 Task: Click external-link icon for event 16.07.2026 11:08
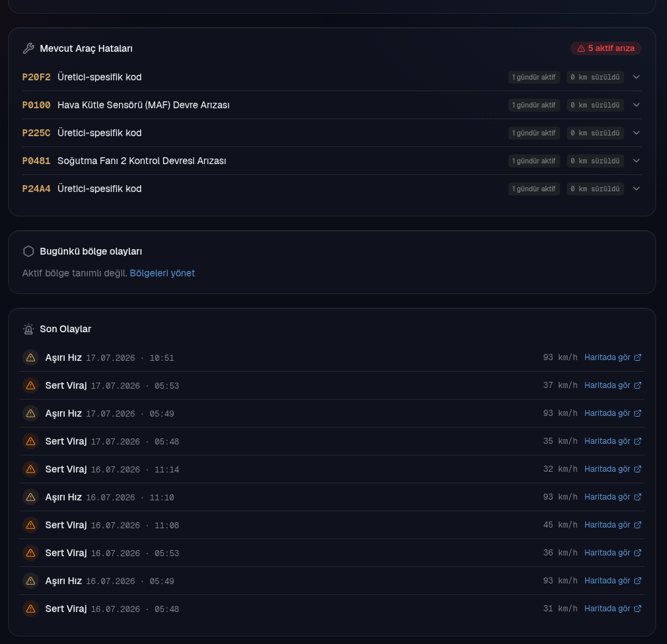coord(638,525)
